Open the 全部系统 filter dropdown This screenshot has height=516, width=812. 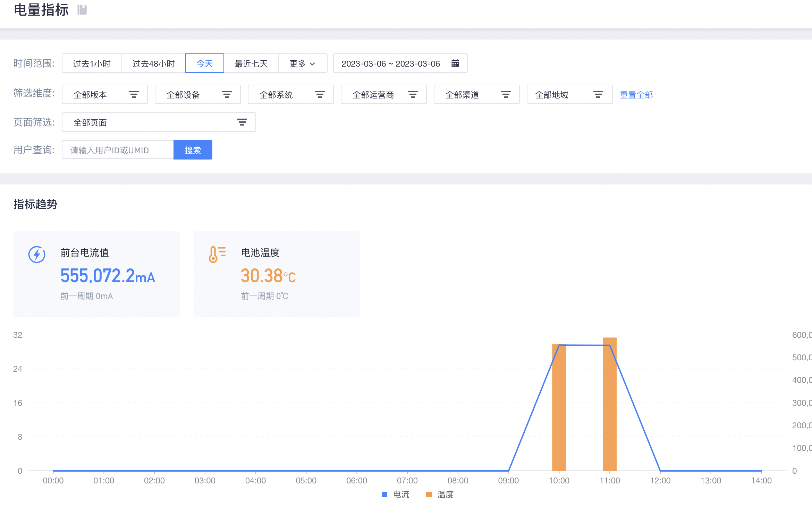coord(291,94)
